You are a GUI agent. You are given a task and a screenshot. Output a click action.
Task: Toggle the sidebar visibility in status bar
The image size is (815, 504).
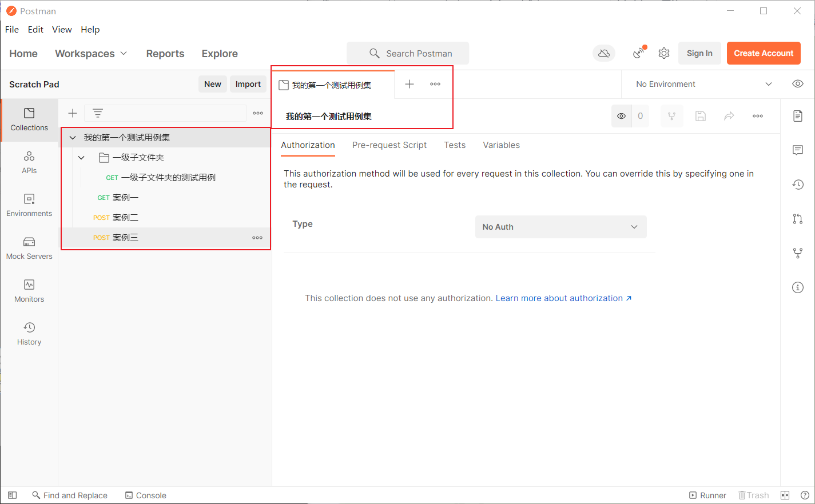point(12,495)
